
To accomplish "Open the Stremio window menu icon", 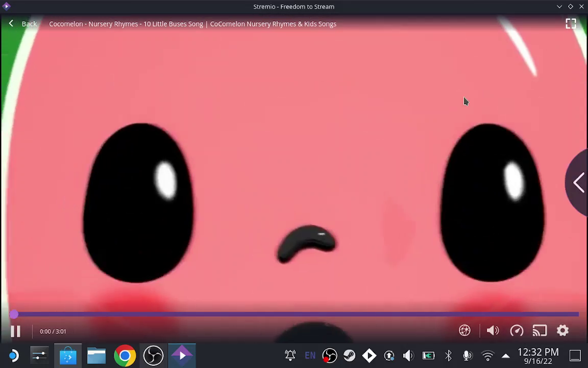I will coord(6,6).
